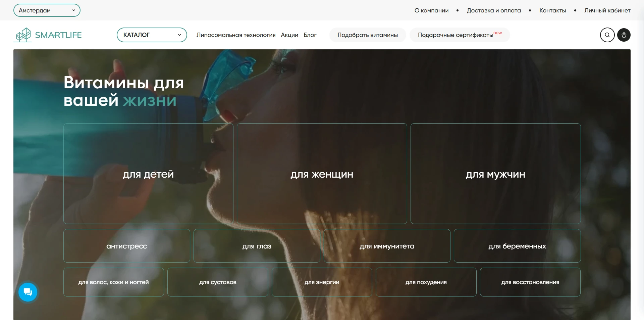Open the shopping cart icon
The image size is (644, 320).
[624, 35]
